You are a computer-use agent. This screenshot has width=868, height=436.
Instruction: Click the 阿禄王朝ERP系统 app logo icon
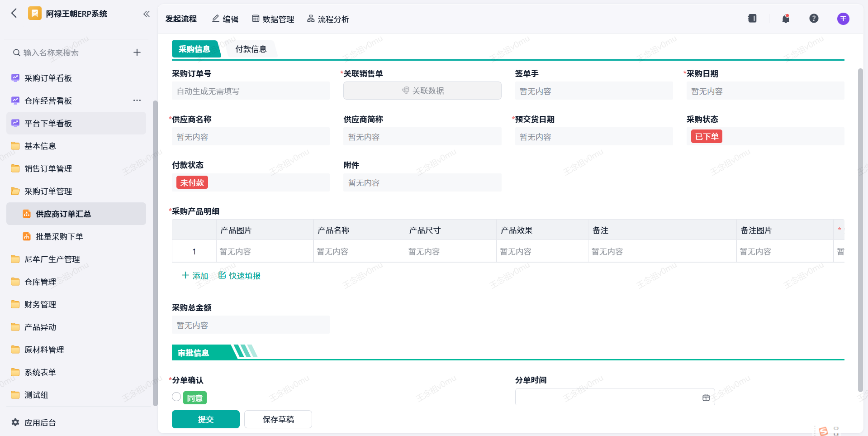coord(35,14)
